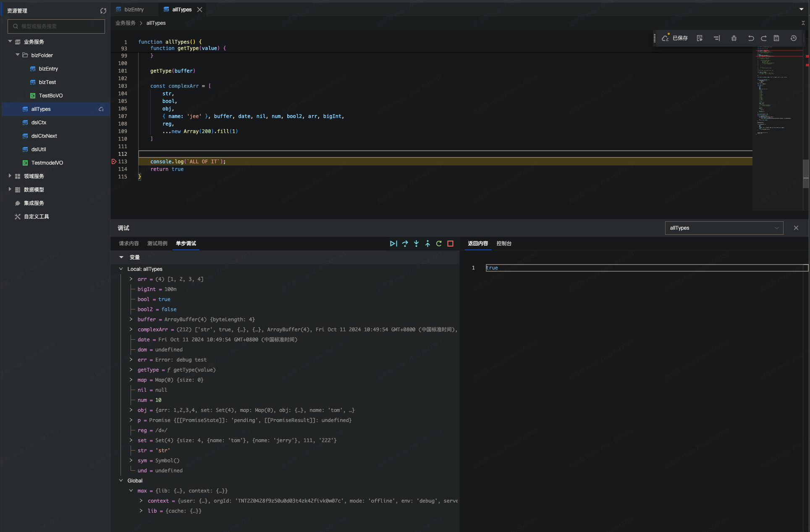Viewport: 810px width, 532px height.
Task: Open the tab overflow dropdown arrow
Action: pyautogui.click(x=802, y=9)
